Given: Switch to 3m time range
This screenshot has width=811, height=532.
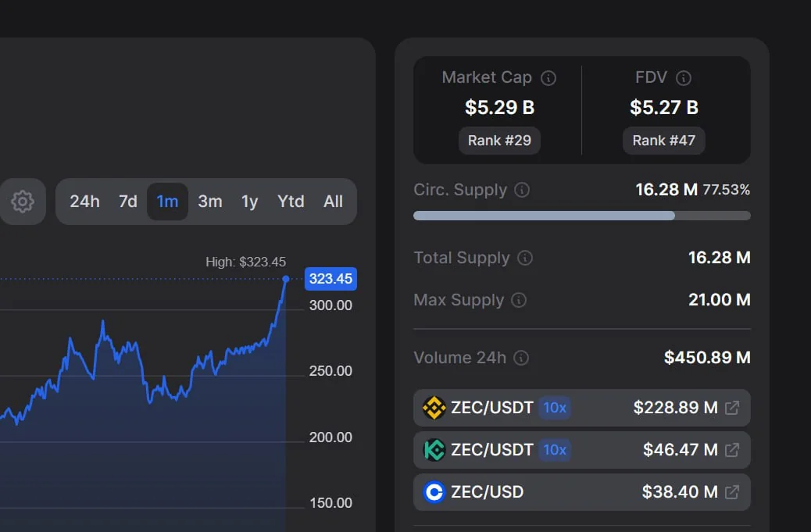Looking at the screenshot, I should coord(209,202).
